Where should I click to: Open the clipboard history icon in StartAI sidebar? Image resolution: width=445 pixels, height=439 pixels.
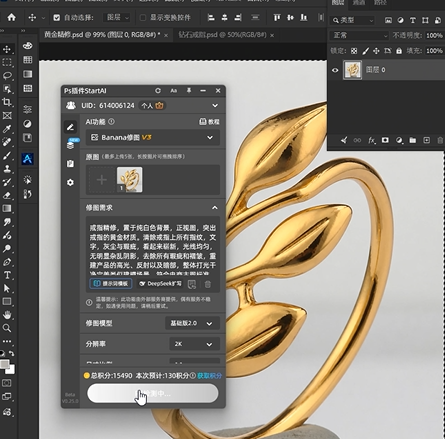(x=70, y=164)
